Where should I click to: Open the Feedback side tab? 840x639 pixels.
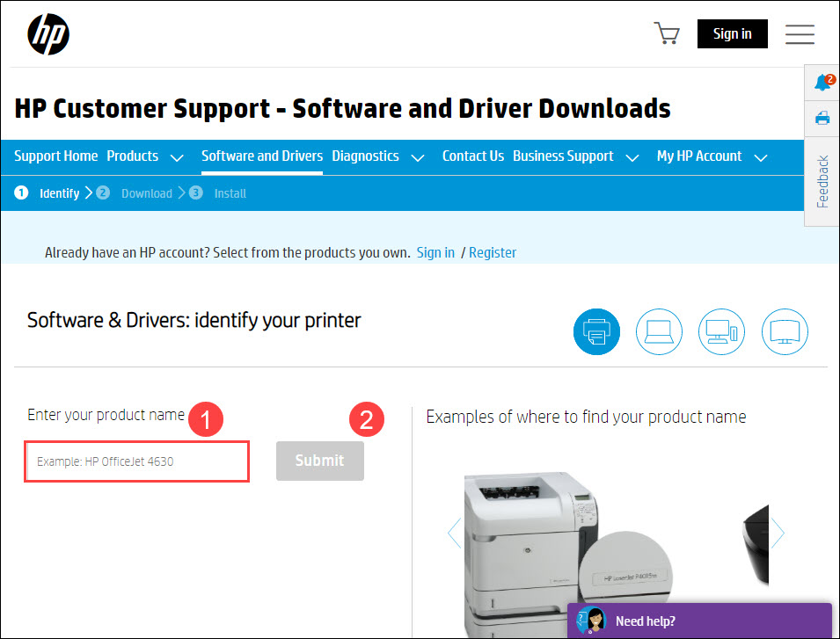(x=822, y=181)
